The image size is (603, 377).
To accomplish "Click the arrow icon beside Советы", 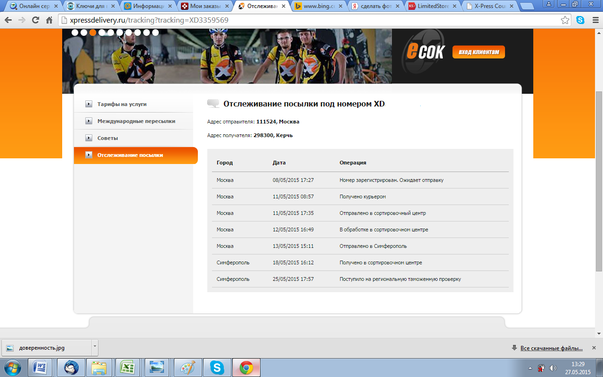I will 89,138.
